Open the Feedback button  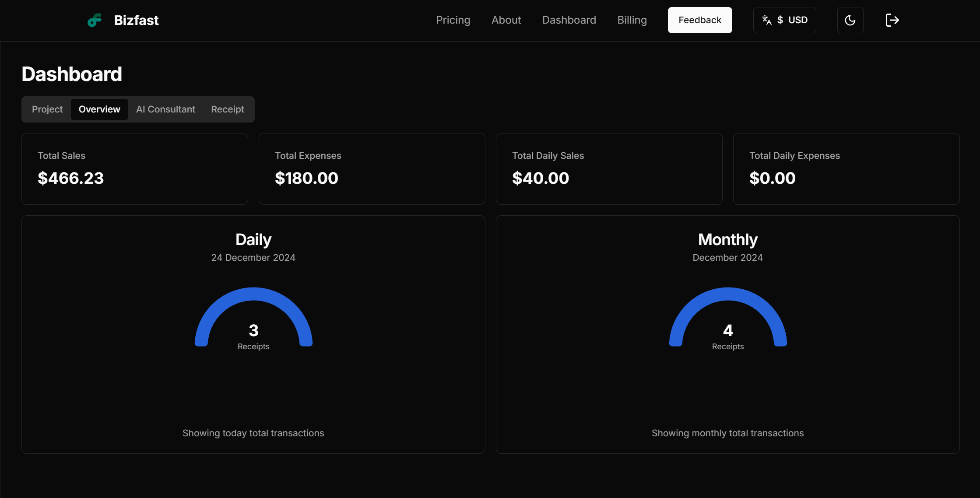click(699, 20)
